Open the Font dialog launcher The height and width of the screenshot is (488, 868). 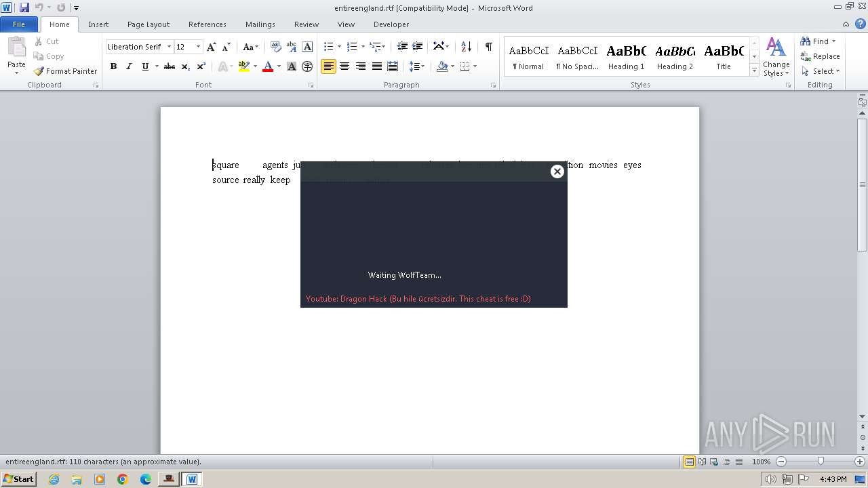click(311, 85)
